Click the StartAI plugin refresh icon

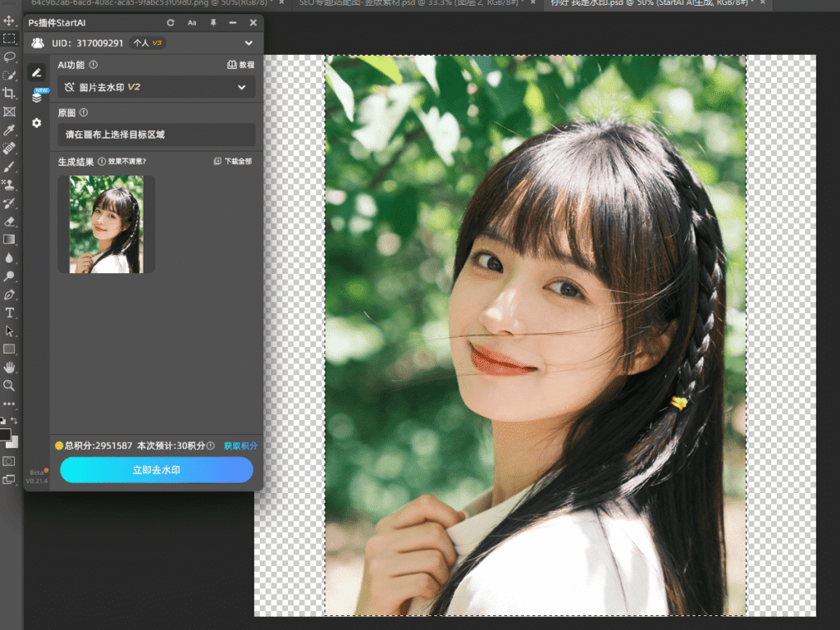(x=170, y=23)
